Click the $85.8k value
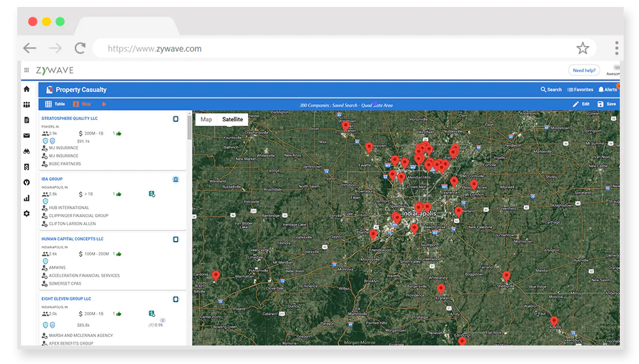 pos(83,325)
